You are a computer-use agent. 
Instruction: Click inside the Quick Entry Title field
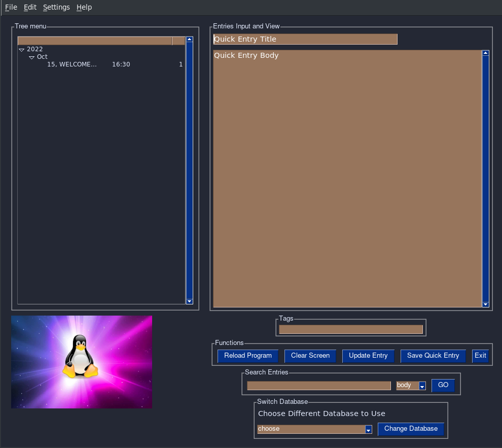click(304, 39)
